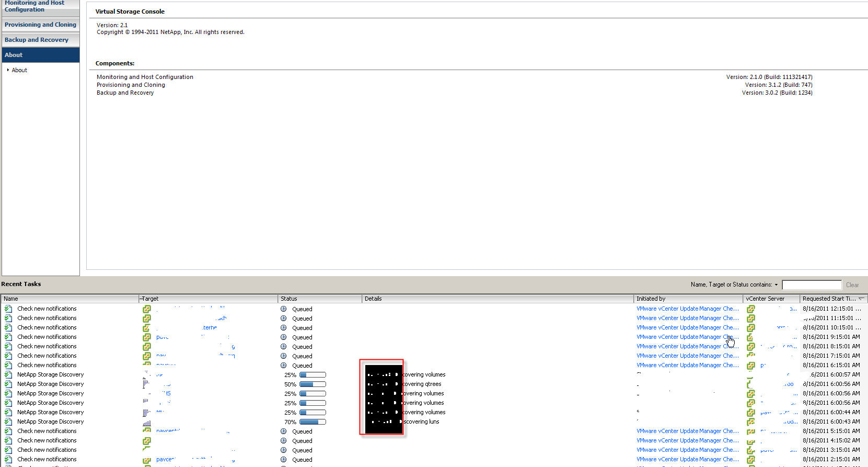Open the Backup and Recovery panel
The width and height of the screenshot is (868, 467).
coord(41,40)
